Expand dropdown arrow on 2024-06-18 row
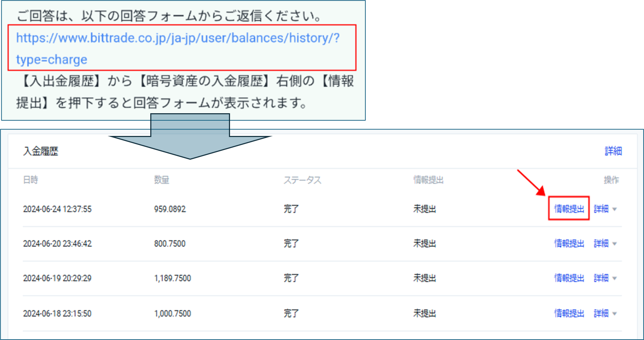The image size is (644, 340). [615, 314]
